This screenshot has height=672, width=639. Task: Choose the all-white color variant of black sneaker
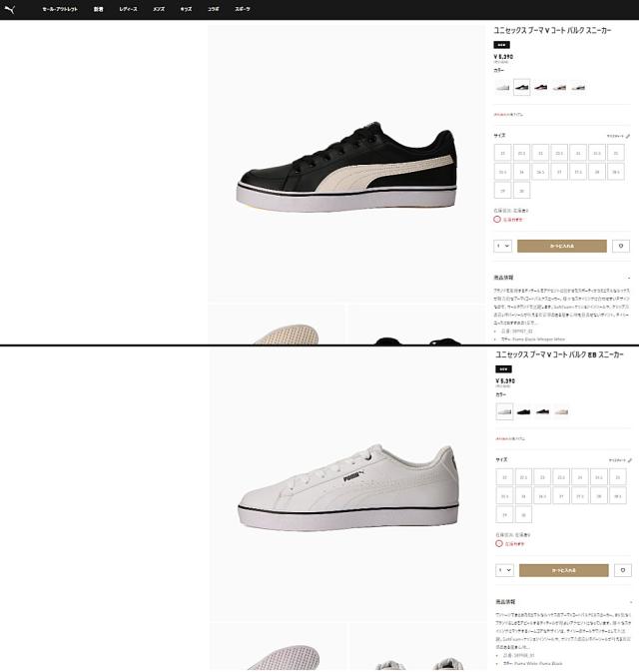503,88
